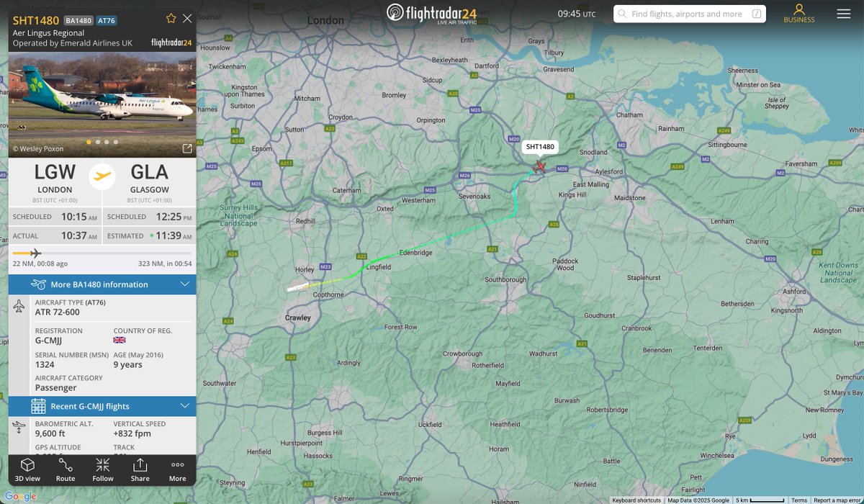Click the UK flag country icon
Viewport: 864px width, 504px height.
[120, 340]
